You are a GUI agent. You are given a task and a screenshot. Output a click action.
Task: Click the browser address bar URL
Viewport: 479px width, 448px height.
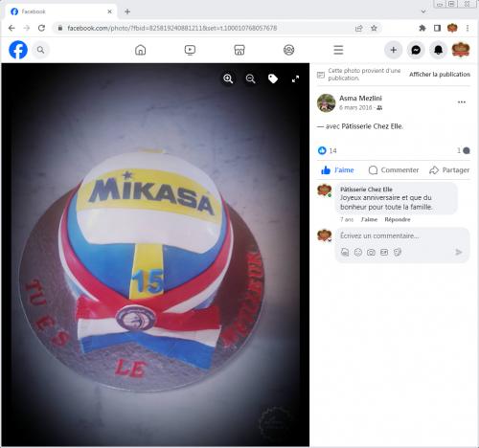click(x=171, y=28)
